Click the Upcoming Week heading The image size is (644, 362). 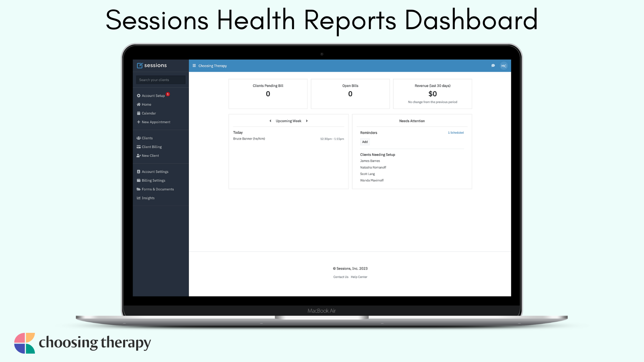(288, 121)
